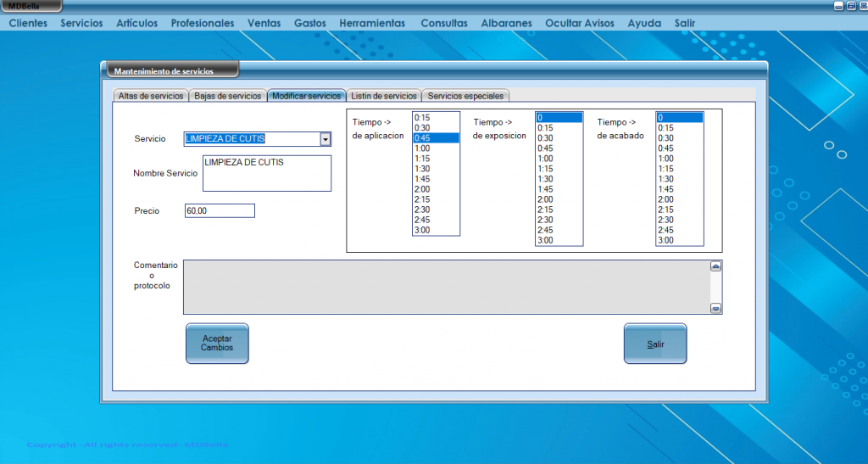Click Salir in the menu bar
This screenshot has height=464, width=868.
(685, 23)
